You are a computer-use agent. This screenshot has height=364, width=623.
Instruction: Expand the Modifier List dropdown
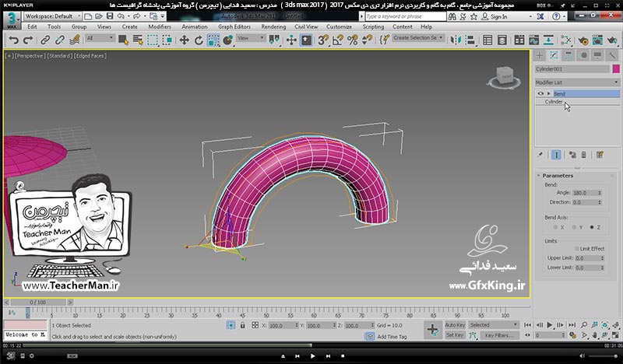tap(577, 82)
